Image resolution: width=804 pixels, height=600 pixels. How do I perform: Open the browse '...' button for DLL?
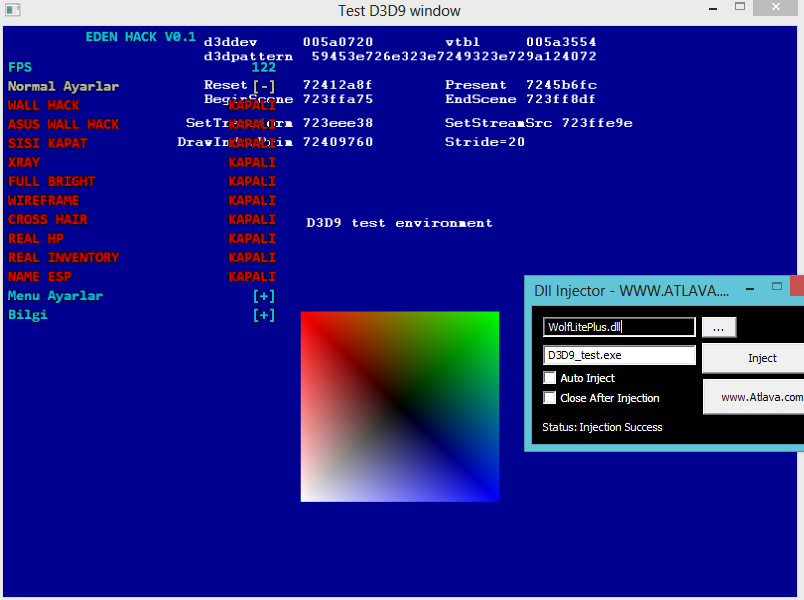[x=719, y=327]
